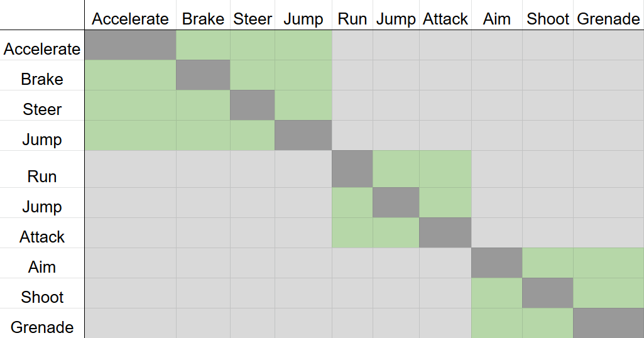Select the Steer row label

[x=42, y=109]
